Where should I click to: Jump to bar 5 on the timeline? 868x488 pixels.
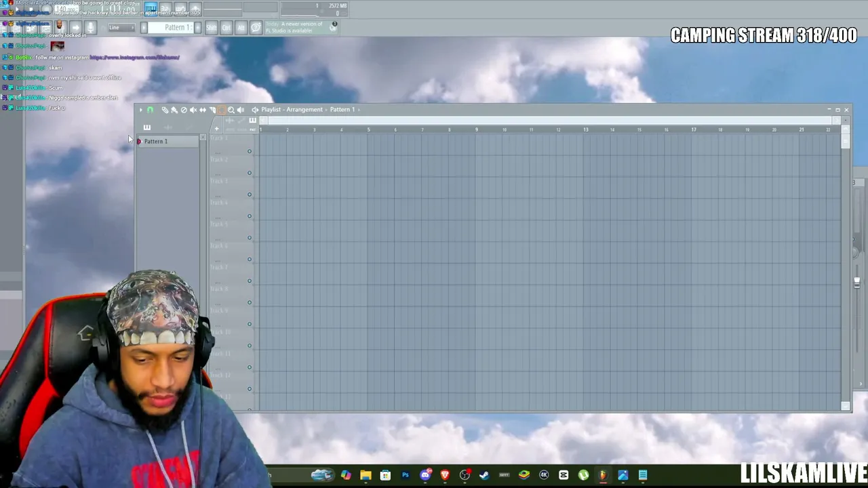pyautogui.click(x=368, y=129)
